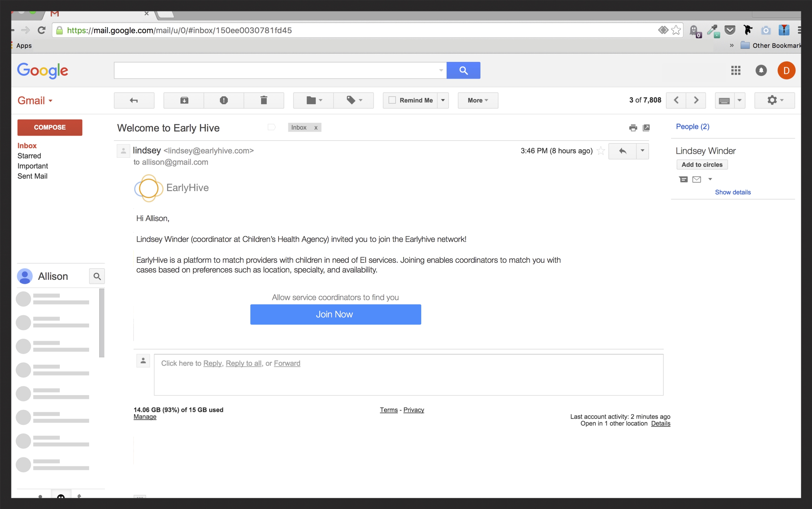This screenshot has width=812, height=509.
Task: Click the hangout icon under Lindsey Winder
Action: (683, 180)
